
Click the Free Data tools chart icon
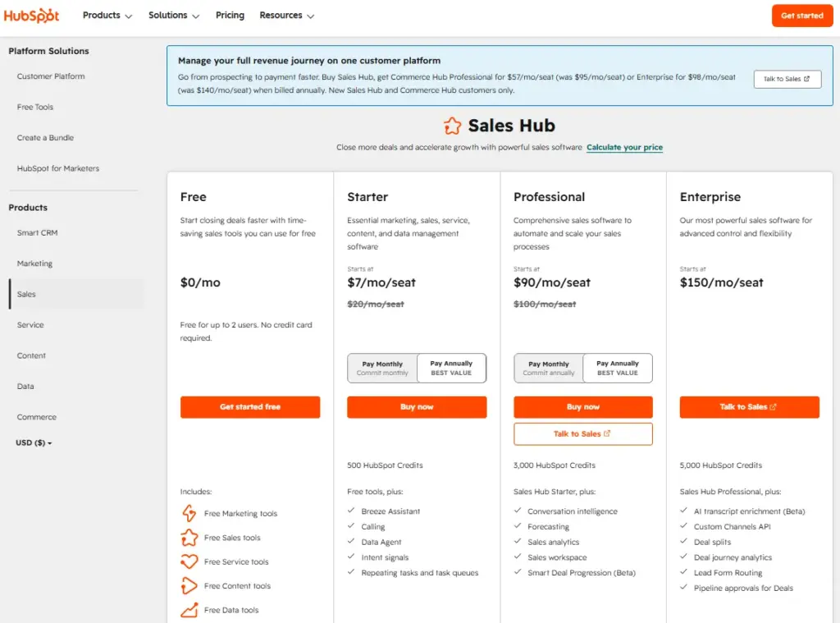point(189,610)
